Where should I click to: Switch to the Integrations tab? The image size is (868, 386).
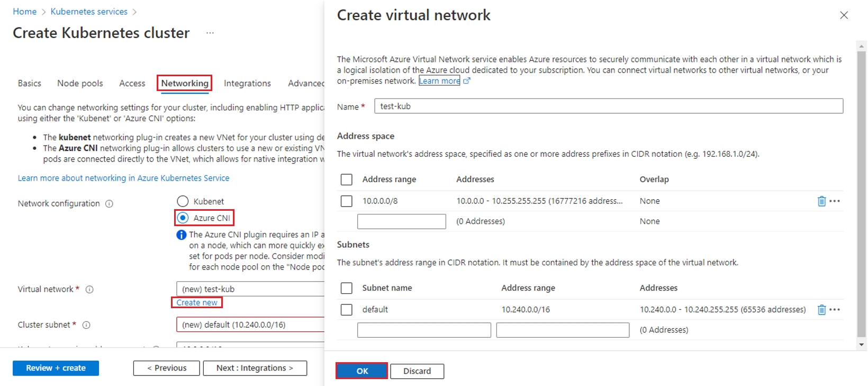pos(247,83)
